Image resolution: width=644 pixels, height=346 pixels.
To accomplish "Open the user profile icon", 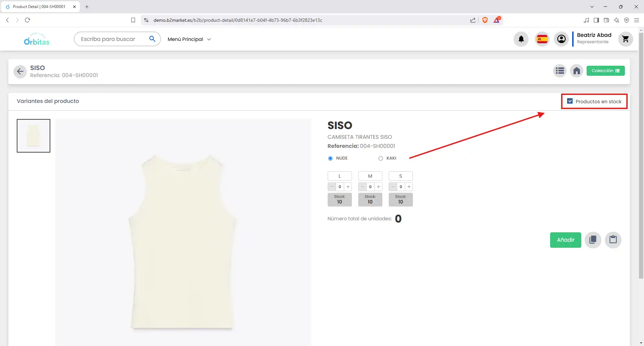I will pos(561,39).
